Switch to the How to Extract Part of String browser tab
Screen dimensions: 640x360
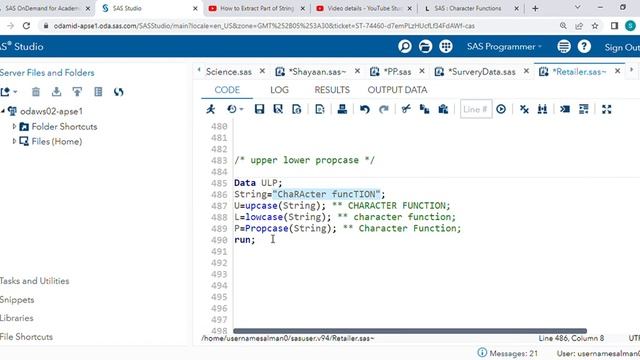pyautogui.click(x=256, y=8)
